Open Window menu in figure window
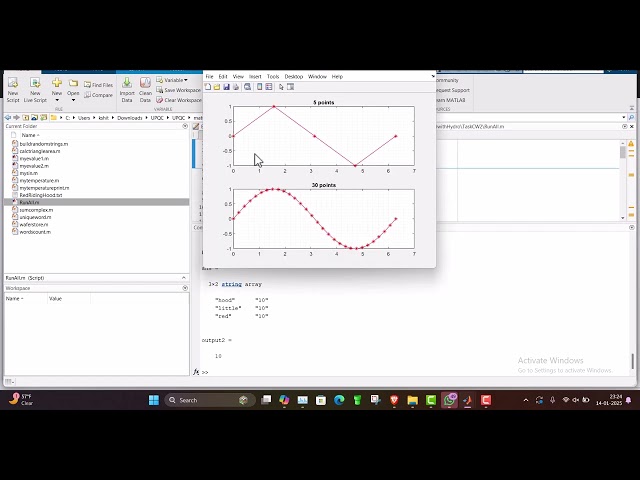The height and width of the screenshot is (480, 640). click(x=317, y=76)
